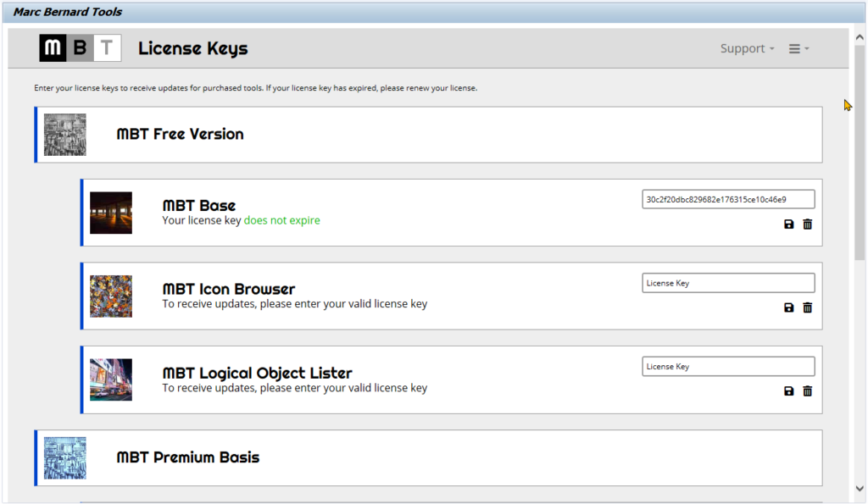Focus the MBT Logical Object Lister key field
This screenshot has width=868, height=504.
point(728,366)
